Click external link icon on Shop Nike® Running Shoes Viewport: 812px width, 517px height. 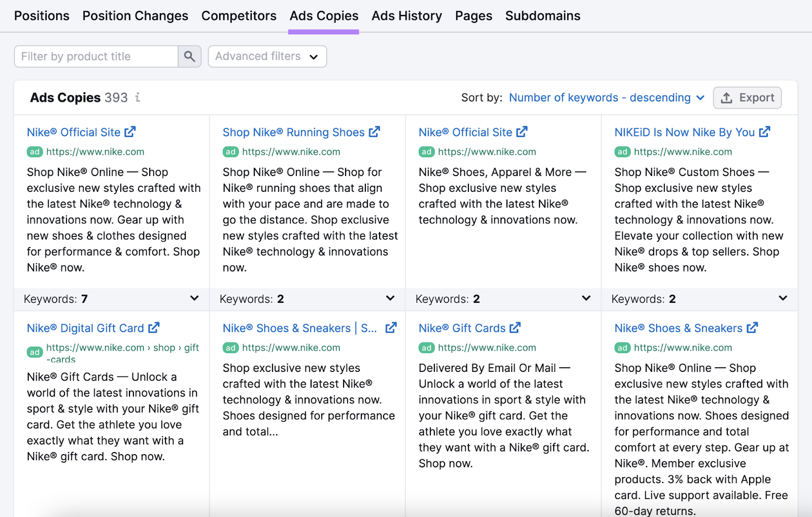coord(375,131)
